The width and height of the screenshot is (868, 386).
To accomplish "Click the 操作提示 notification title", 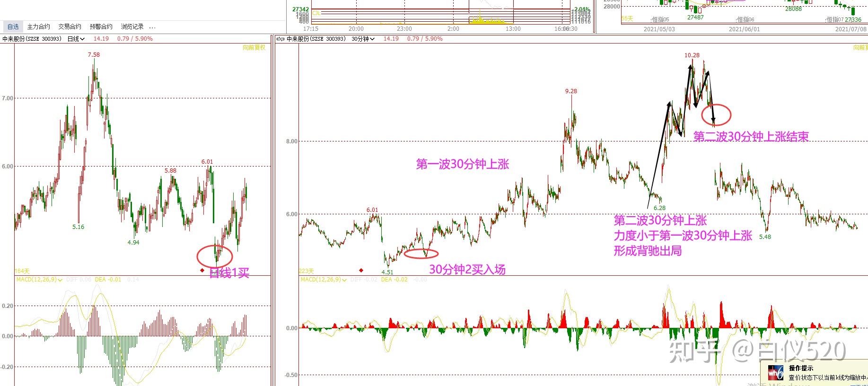I will (x=801, y=368).
